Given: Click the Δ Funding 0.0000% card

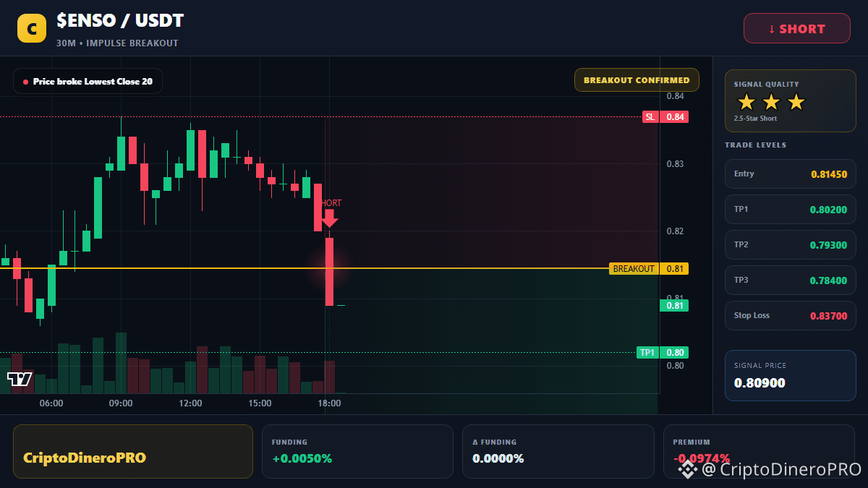Looking at the screenshot, I should 558,451.
